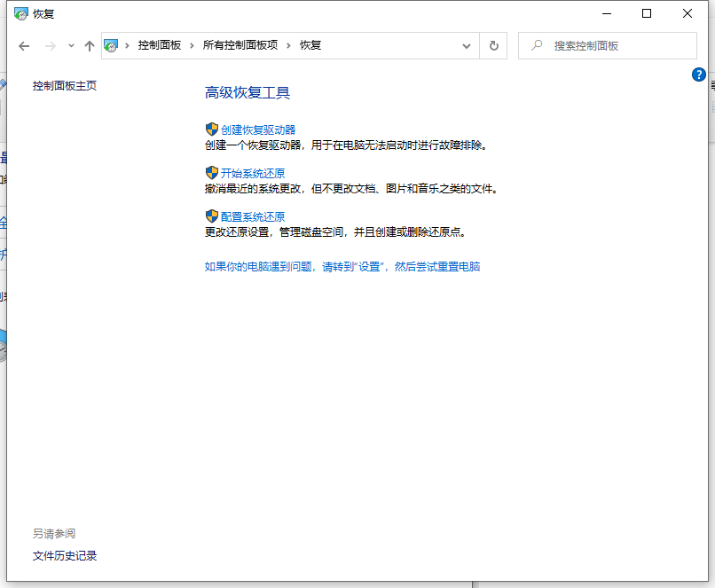Image resolution: width=715 pixels, height=588 pixels.
Task: Click the shield icon beside 创建恢复驱动器
Action: tap(212, 129)
